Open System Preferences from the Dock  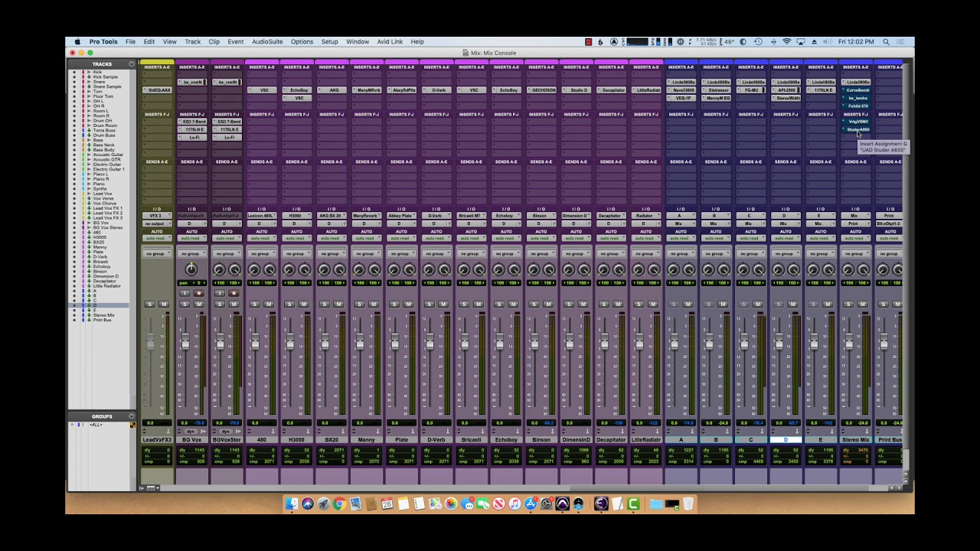click(x=547, y=504)
